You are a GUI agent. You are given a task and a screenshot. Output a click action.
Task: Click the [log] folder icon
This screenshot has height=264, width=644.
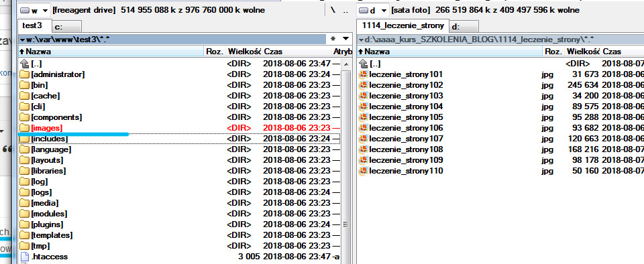point(25,182)
